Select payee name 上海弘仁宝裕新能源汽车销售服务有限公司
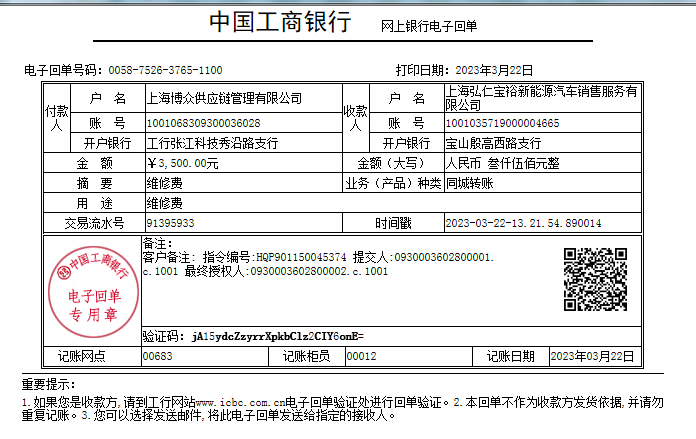The width and height of the screenshot is (696, 439). pyautogui.click(x=540, y=98)
